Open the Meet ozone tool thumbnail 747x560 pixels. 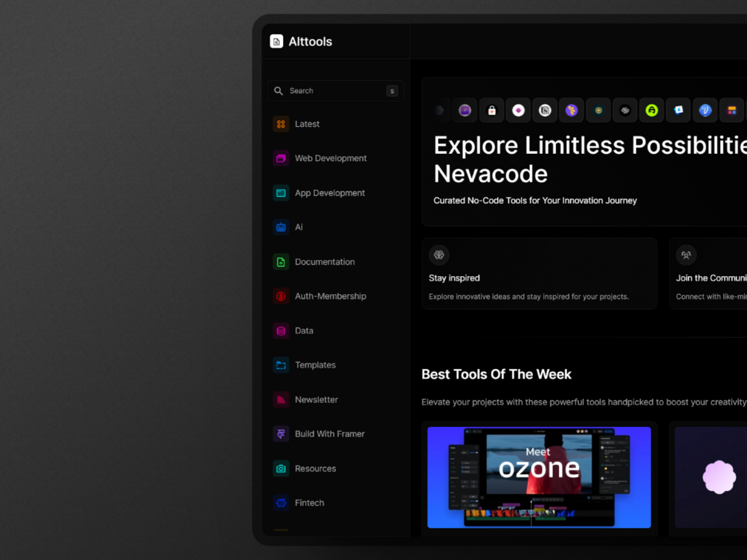coord(540,477)
